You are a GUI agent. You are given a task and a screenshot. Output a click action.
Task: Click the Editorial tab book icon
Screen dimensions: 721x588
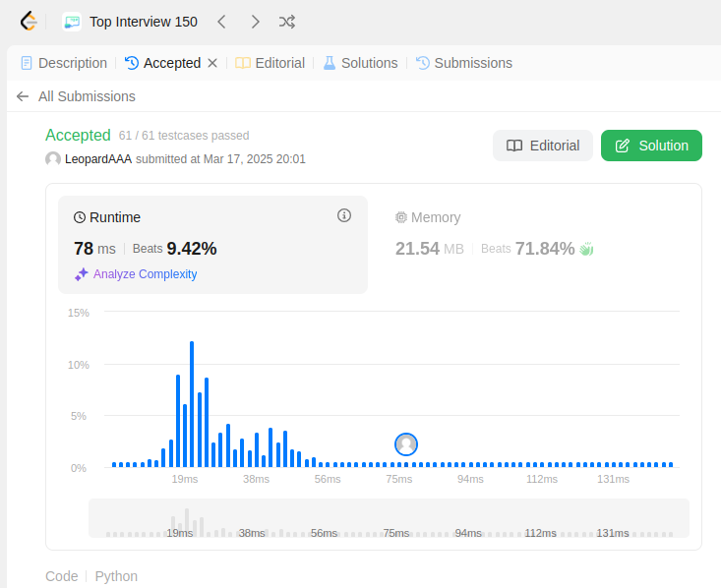coord(243,63)
